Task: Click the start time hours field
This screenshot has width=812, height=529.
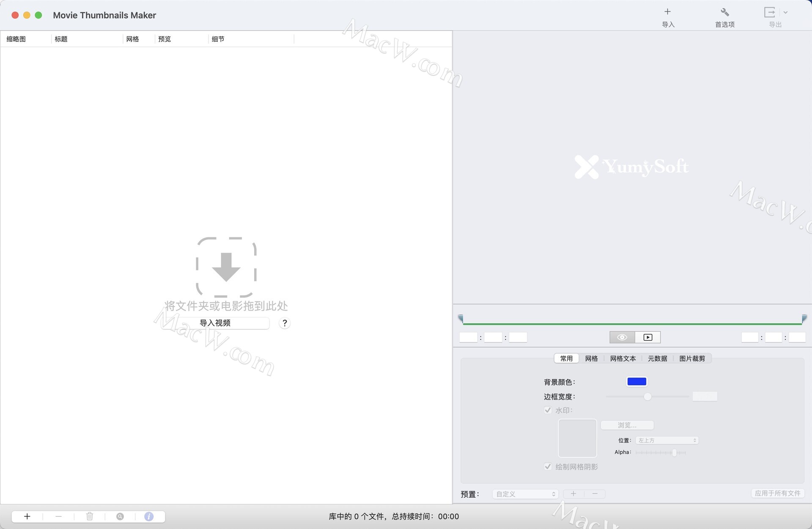Action: (469, 337)
